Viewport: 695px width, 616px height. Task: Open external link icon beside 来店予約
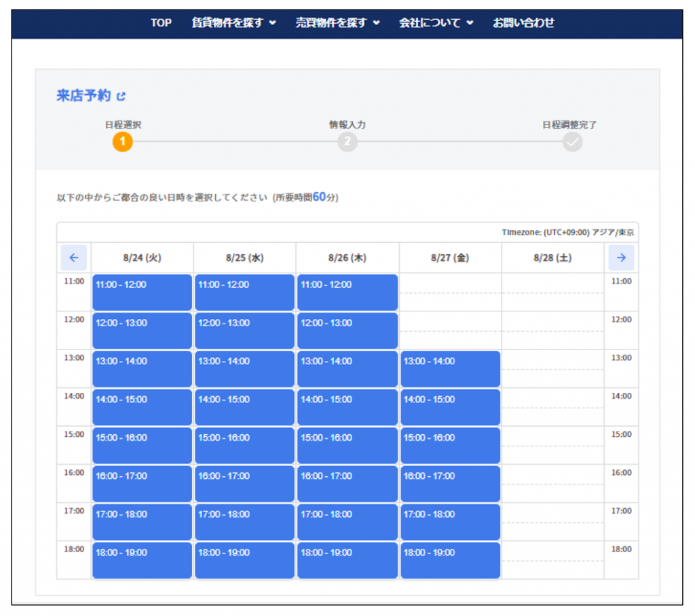121,97
